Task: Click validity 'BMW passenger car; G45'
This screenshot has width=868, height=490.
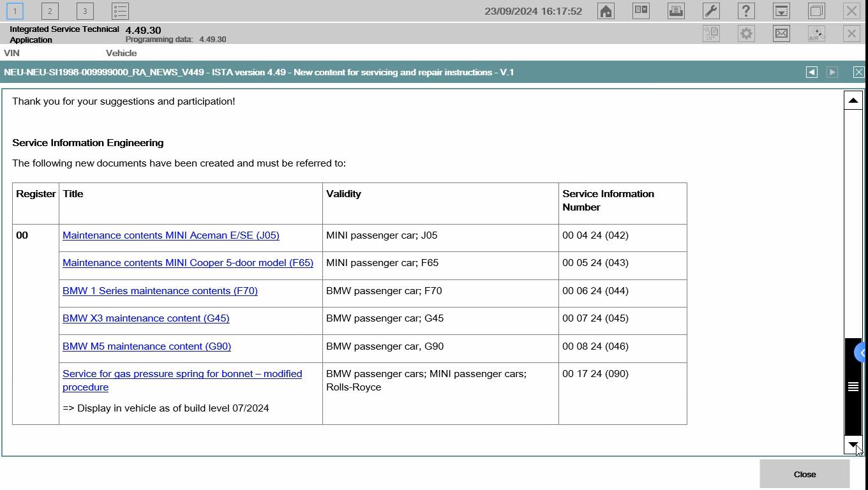Action: click(x=385, y=318)
